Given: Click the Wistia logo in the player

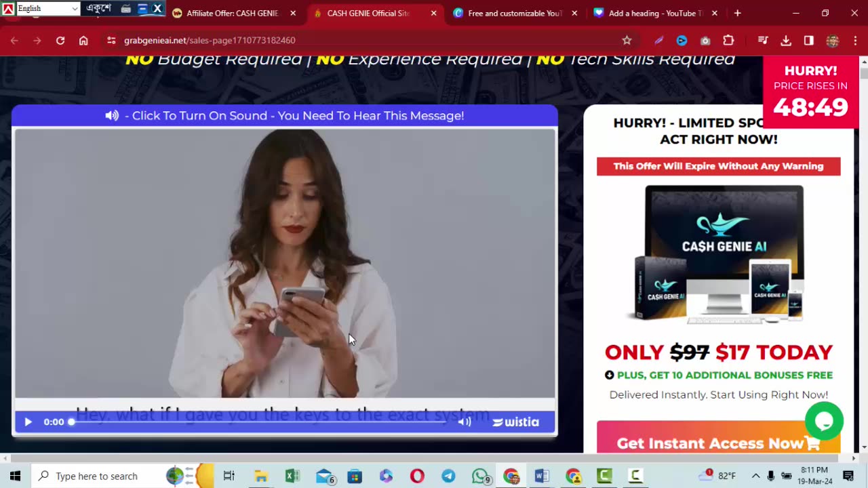Looking at the screenshot, I should point(516,422).
